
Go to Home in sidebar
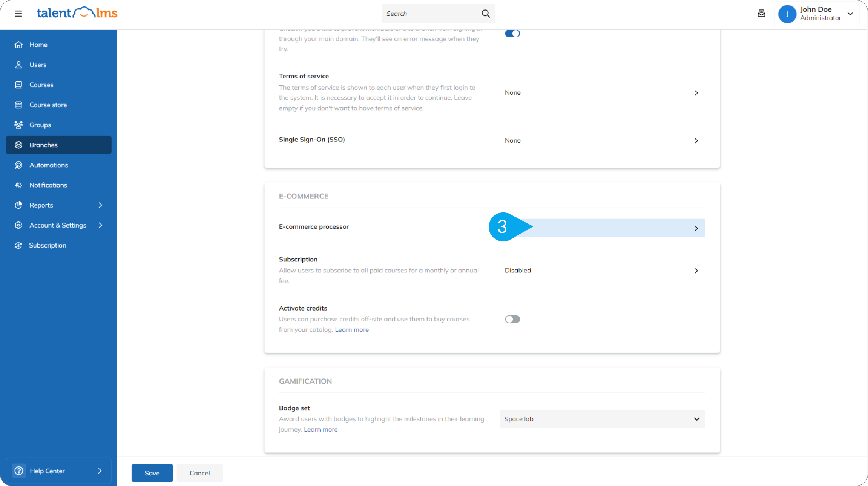pos(58,45)
